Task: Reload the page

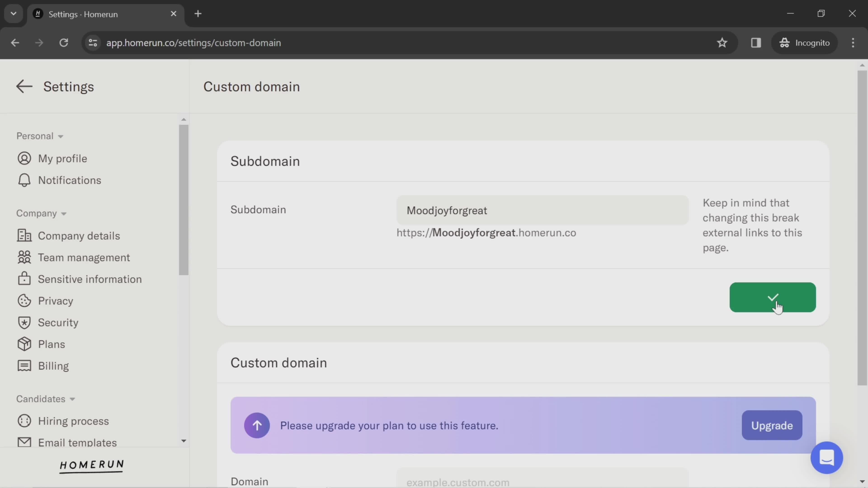Action: [x=64, y=43]
